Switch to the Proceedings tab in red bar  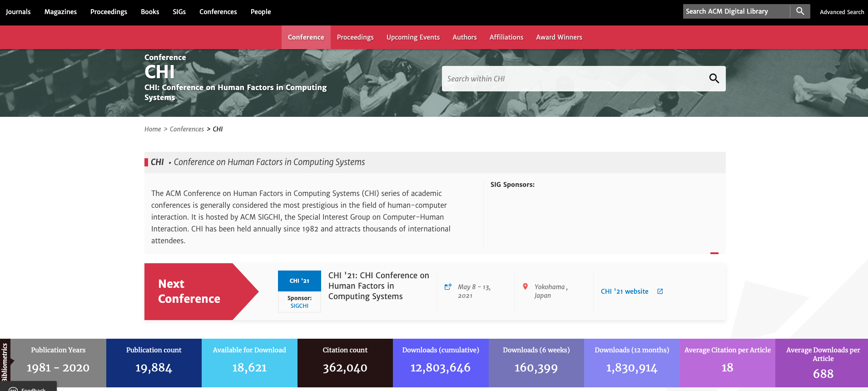click(x=355, y=37)
